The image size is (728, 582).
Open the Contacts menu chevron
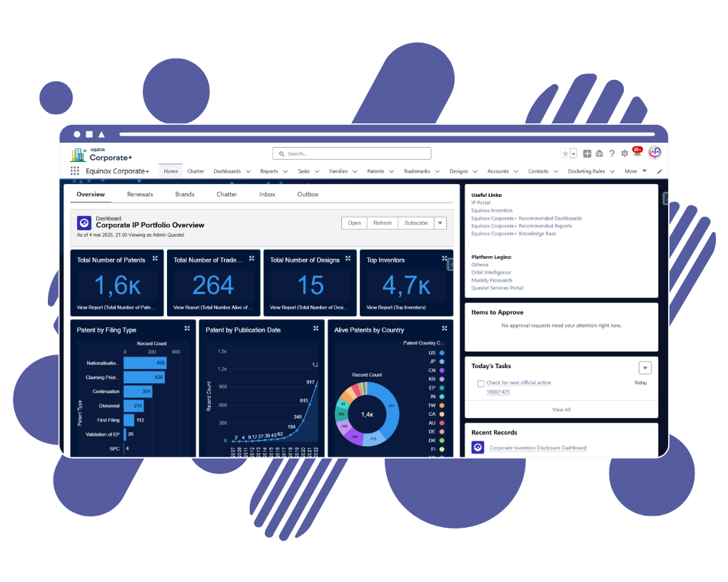click(x=556, y=172)
